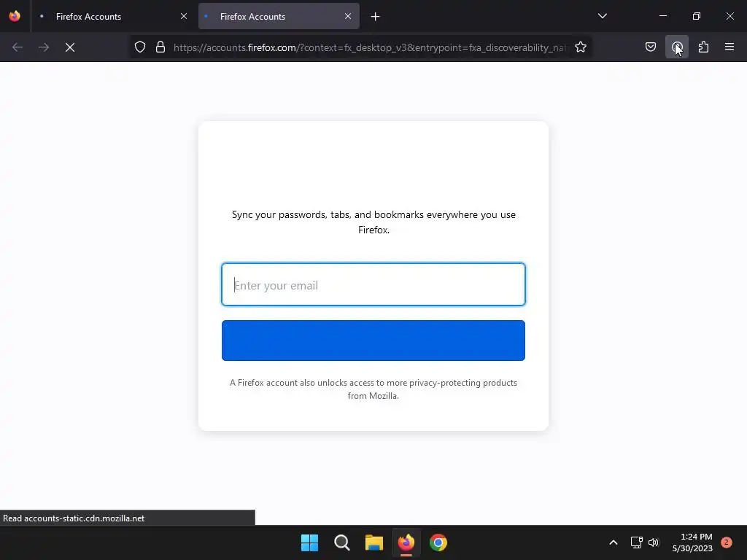Switch to the first Firefox Accounts tab

(113, 16)
